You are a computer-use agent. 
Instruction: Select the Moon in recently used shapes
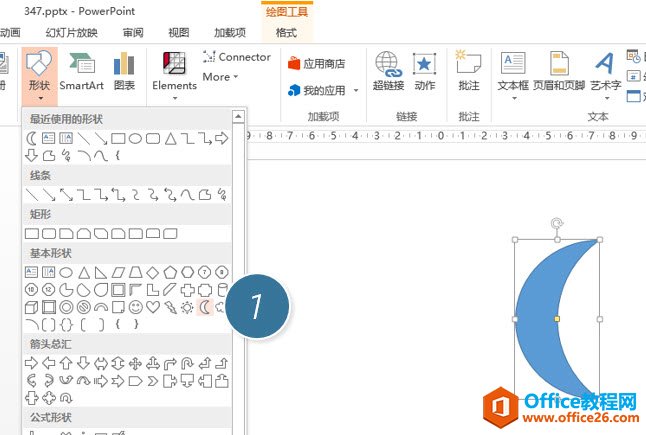(x=32, y=138)
